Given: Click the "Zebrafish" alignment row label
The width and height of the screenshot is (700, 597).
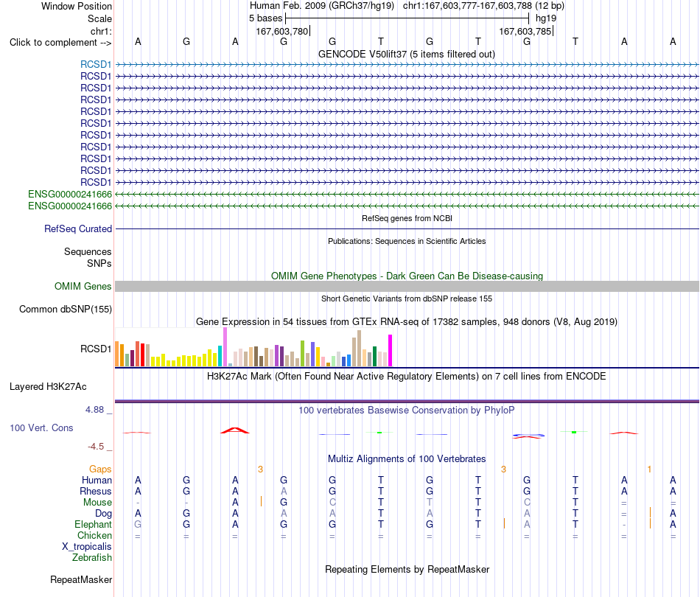Looking at the screenshot, I should click(92, 557).
